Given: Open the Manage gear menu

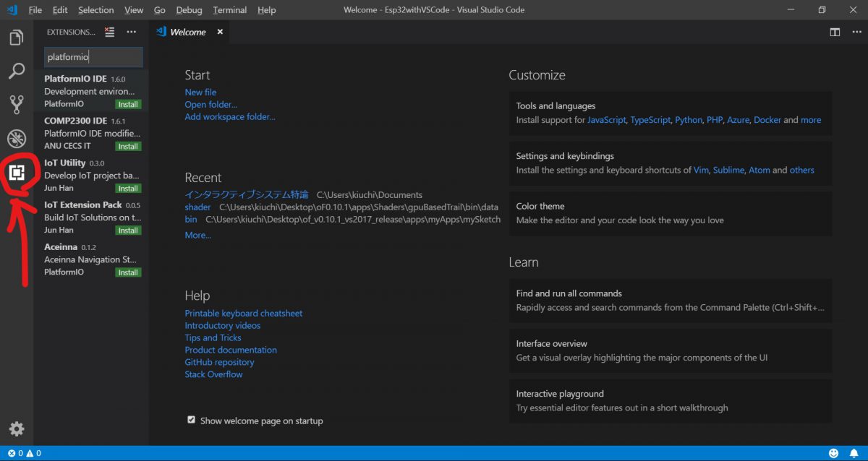Looking at the screenshot, I should coord(16,429).
